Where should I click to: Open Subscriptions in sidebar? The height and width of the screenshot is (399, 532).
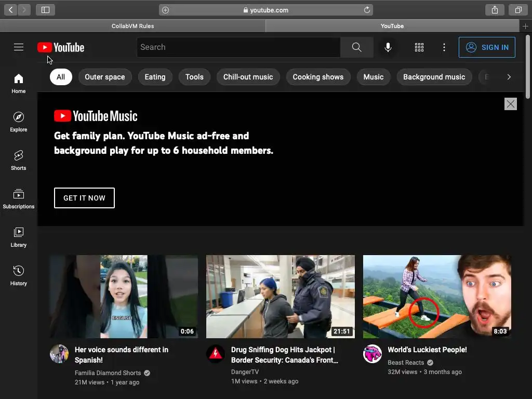[x=19, y=198]
